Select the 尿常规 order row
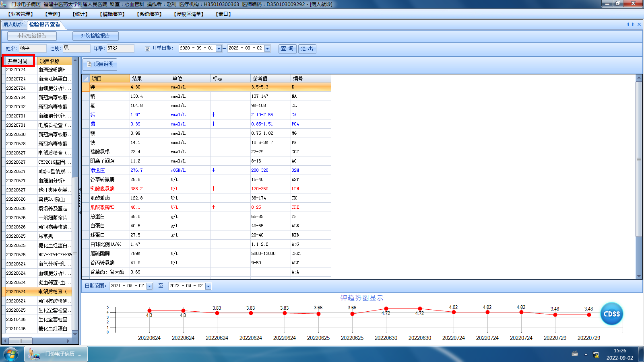Screen dimensions: 644x362 coord(37,237)
